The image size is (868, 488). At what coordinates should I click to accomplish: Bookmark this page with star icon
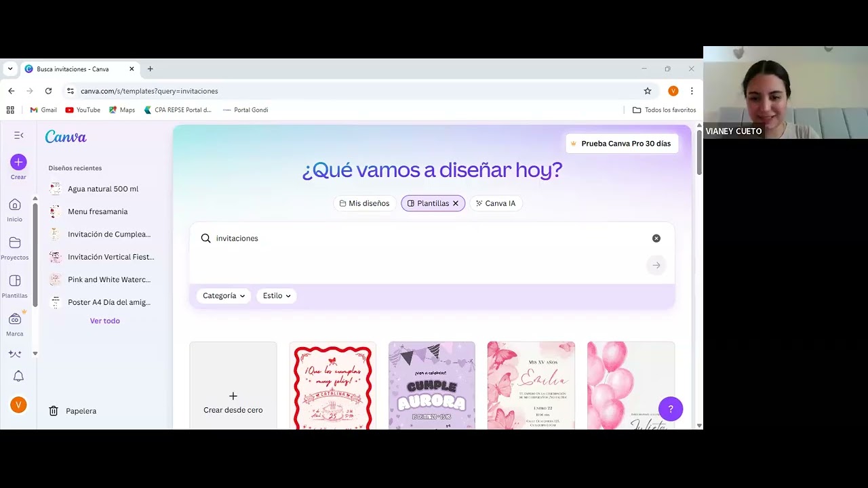(647, 91)
